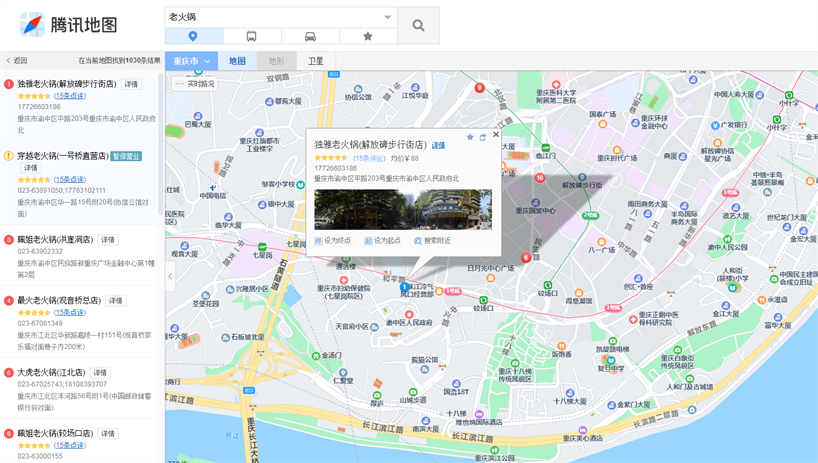
Task: Open 详情 button for 稿姐老火锅(较场口店)
Action: (108, 434)
